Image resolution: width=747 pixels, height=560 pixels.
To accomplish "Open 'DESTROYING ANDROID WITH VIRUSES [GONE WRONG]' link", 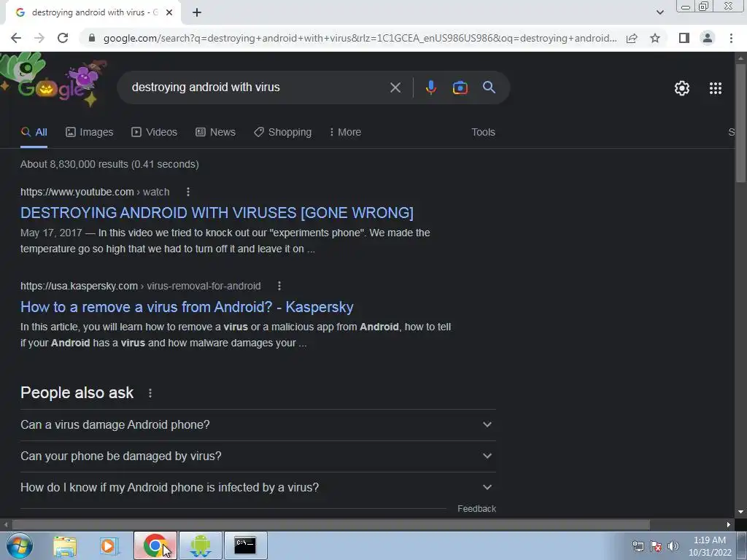I will pyautogui.click(x=217, y=213).
